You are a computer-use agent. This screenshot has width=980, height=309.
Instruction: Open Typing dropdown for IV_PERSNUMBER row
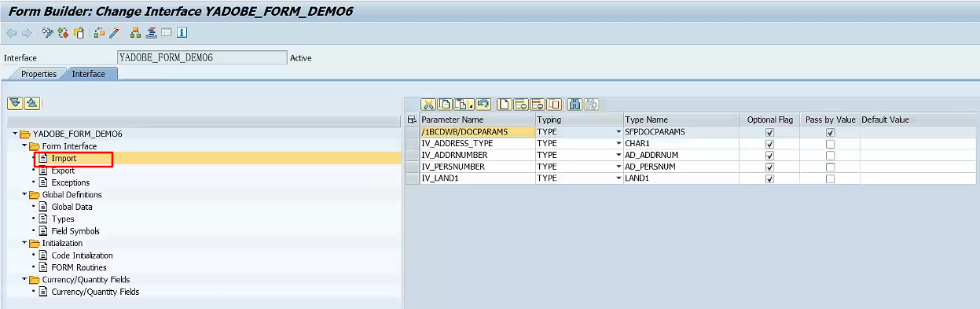618,167
